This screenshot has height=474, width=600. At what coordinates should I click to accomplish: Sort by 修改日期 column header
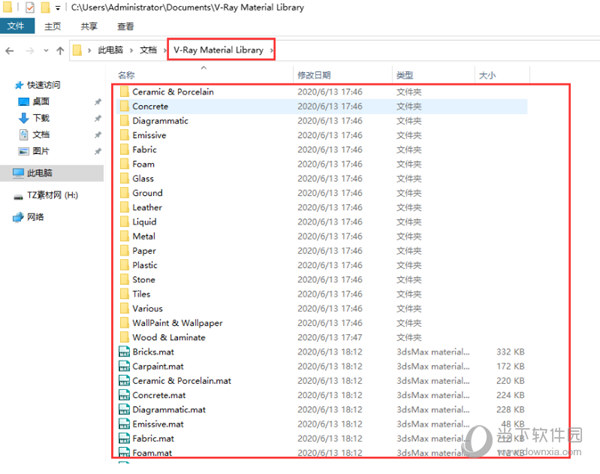(x=314, y=75)
